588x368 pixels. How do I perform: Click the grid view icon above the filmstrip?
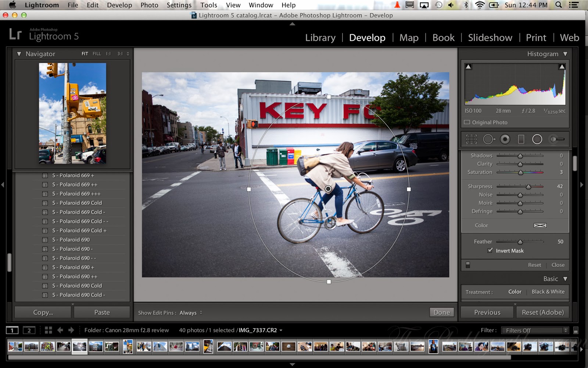pos(48,330)
